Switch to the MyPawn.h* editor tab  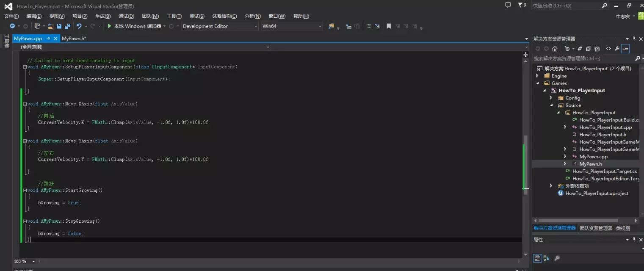(x=74, y=39)
